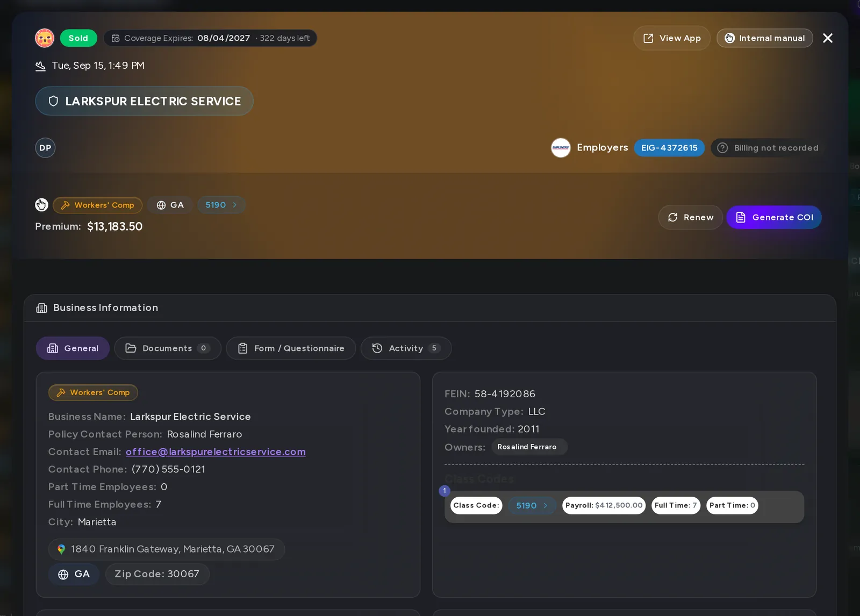Click the emoji avatar beside Sold badge

[45, 38]
